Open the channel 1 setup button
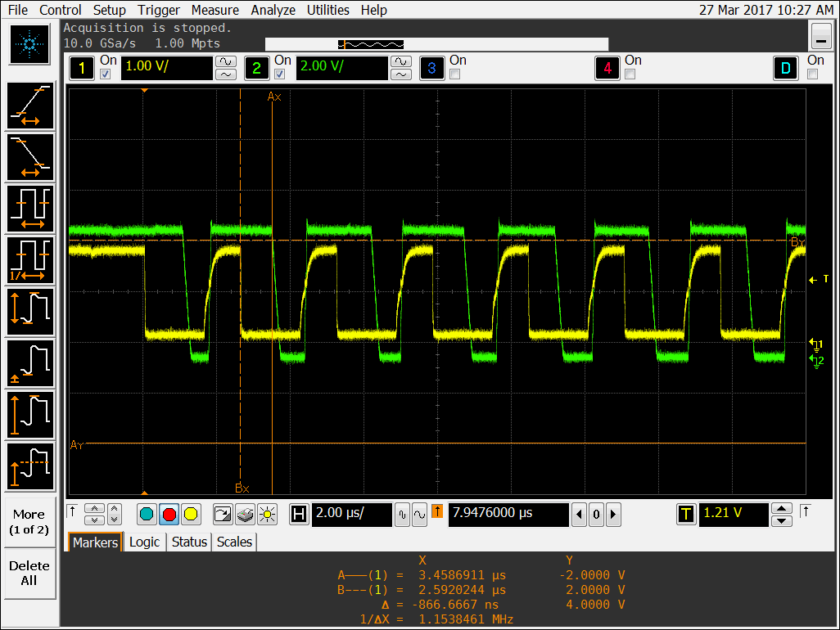The height and width of the screenshot is (630, 840). click(82, 68)
